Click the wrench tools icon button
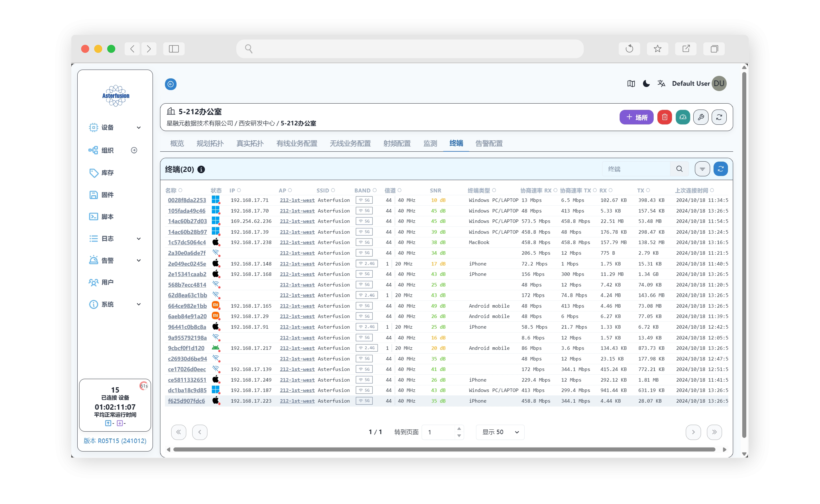 point(701,117)
